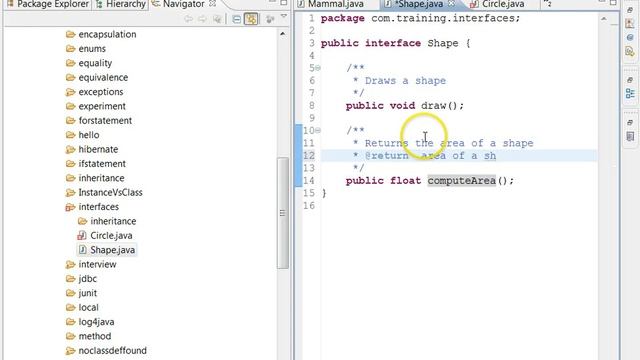The image size is (640, 360).
Task: Select the jdbc folder
Action: (87, 279)
